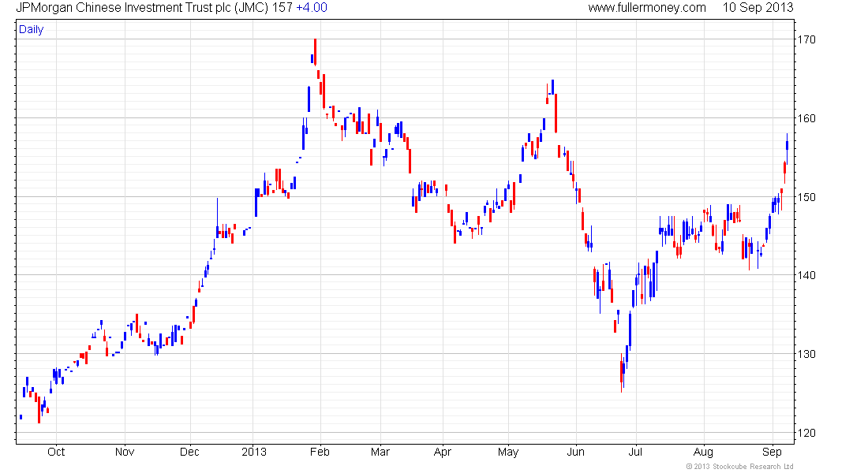Screen dimensions: 868x473
Task: Click the 150 price axis label
Action: [806, 198]
